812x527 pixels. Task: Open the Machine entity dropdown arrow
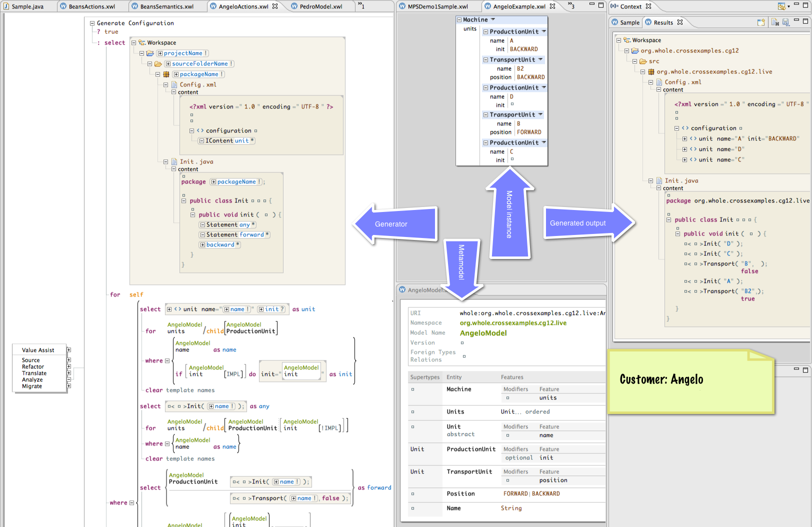click(493, 19)
